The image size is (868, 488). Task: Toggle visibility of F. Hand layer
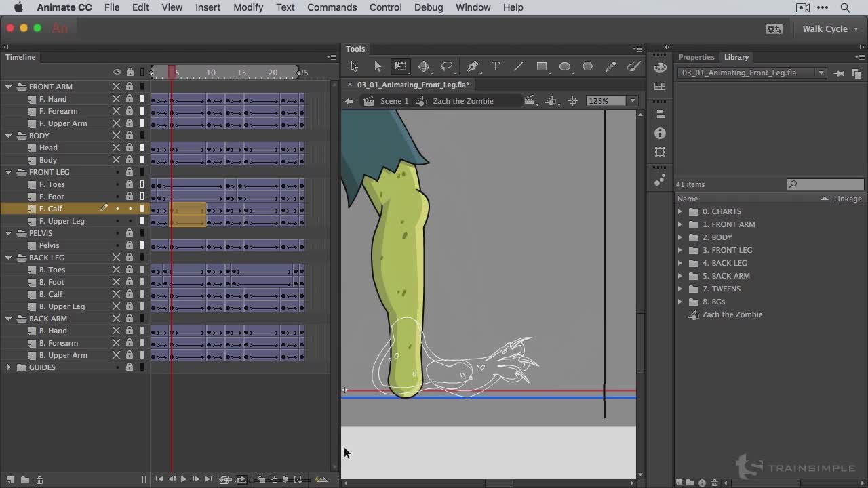(116, 99)
